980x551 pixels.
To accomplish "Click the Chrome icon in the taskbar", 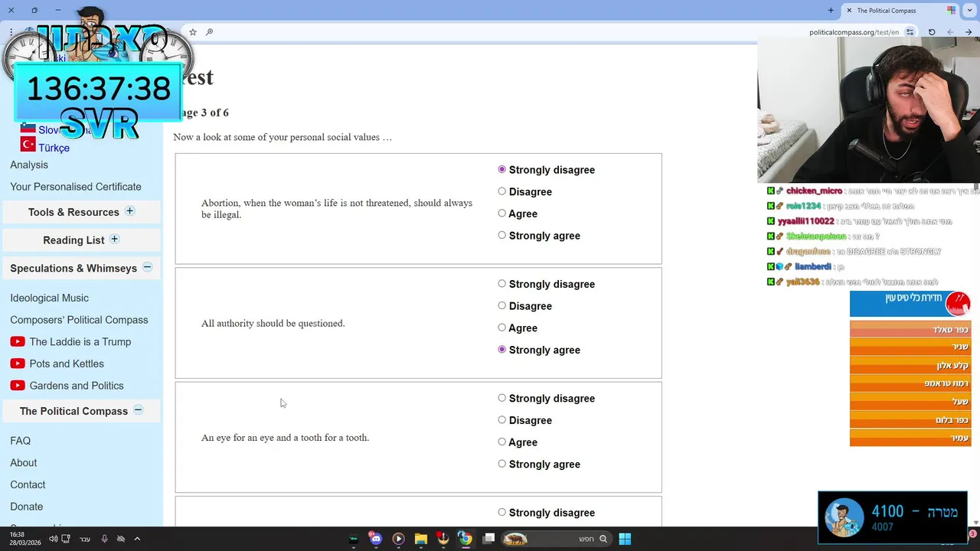I will click(x=465, y=539).
